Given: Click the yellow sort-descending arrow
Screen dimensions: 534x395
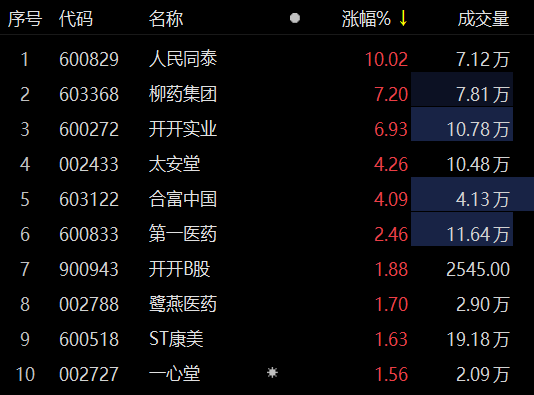Looking at the screenshot, I should coord(403,18).
